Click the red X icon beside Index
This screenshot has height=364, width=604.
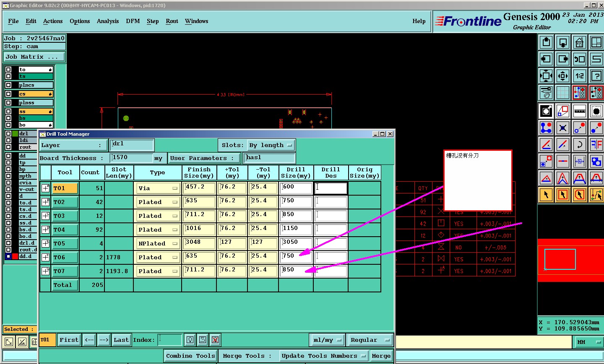coord(215,340)
